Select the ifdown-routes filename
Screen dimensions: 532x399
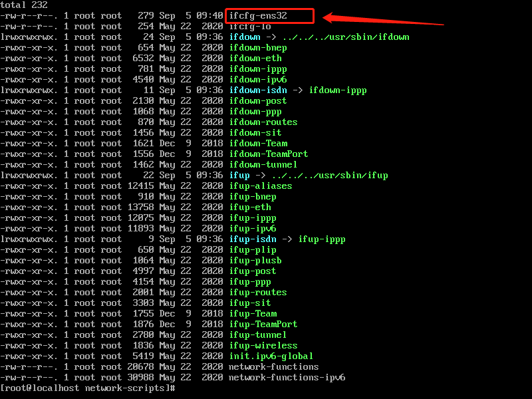coord(263,122)
